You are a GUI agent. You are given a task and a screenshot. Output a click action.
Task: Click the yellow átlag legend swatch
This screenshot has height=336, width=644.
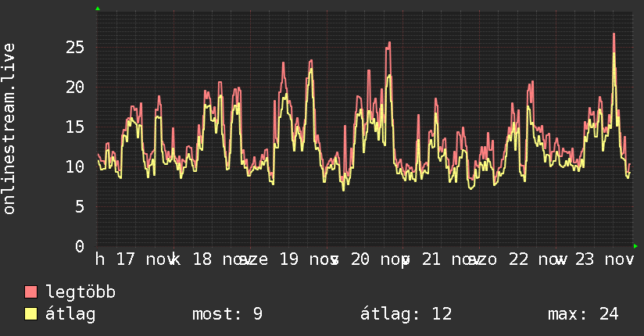point(30,313)
